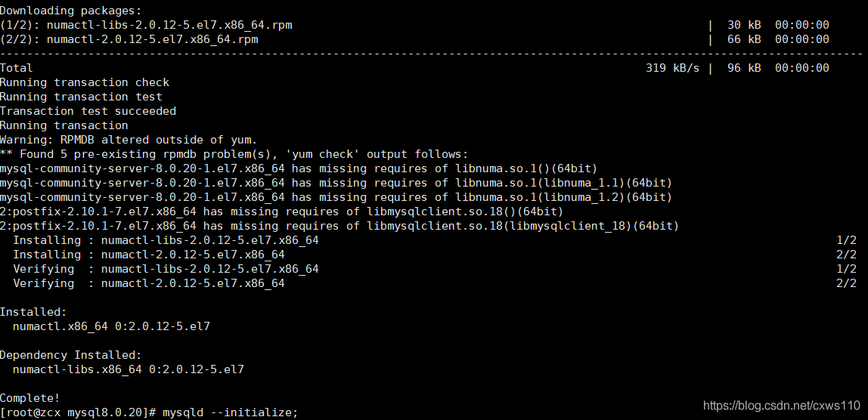Viewport: 868px width, 420px height.
Task: Click the 'Downloading packages:' line
Action: tap(70, 11)
